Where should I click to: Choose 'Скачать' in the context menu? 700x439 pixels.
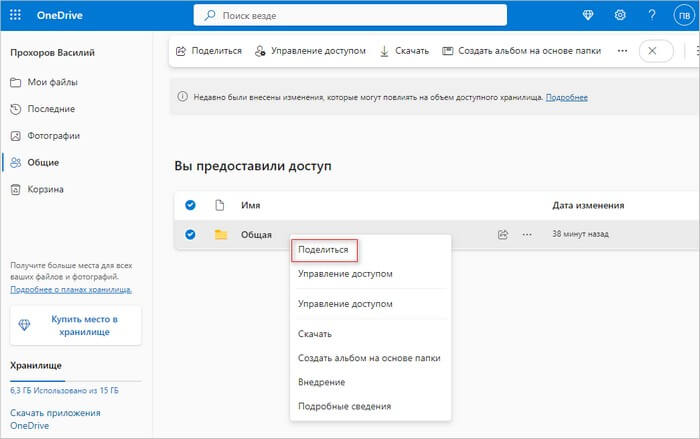tap(315, 334)
